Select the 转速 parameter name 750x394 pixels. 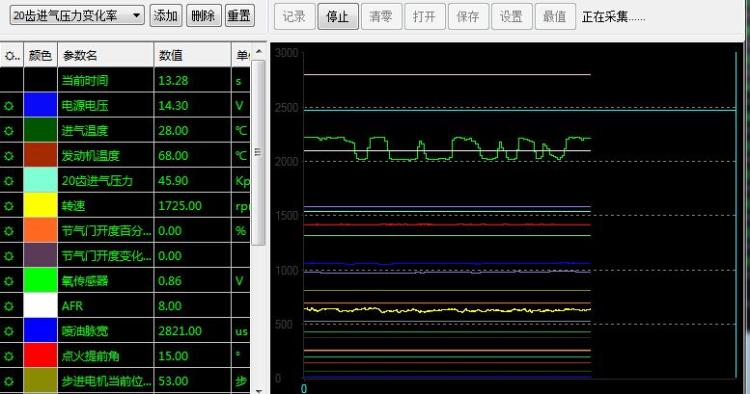pyautogui.click(x=73, y=206)
